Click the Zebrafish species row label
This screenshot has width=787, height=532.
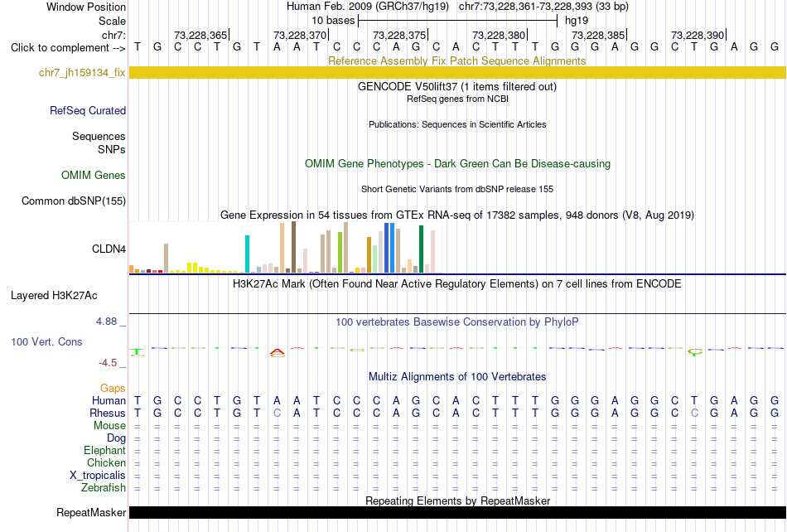104,487
